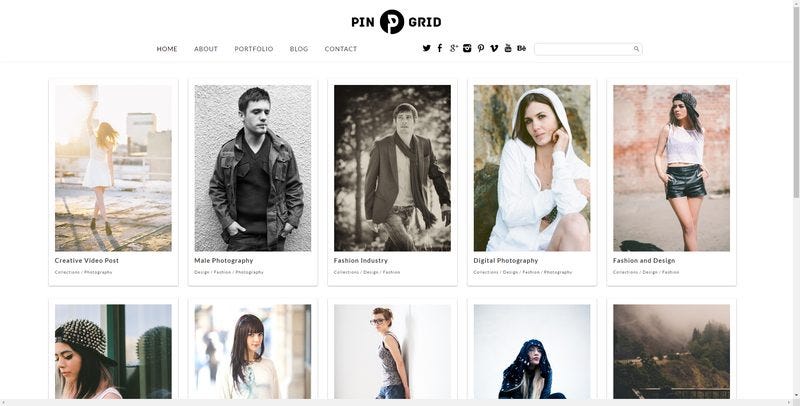Open the Instagram social icon
This screenshot has height=406, width=800.
click(x=467, y=48)
